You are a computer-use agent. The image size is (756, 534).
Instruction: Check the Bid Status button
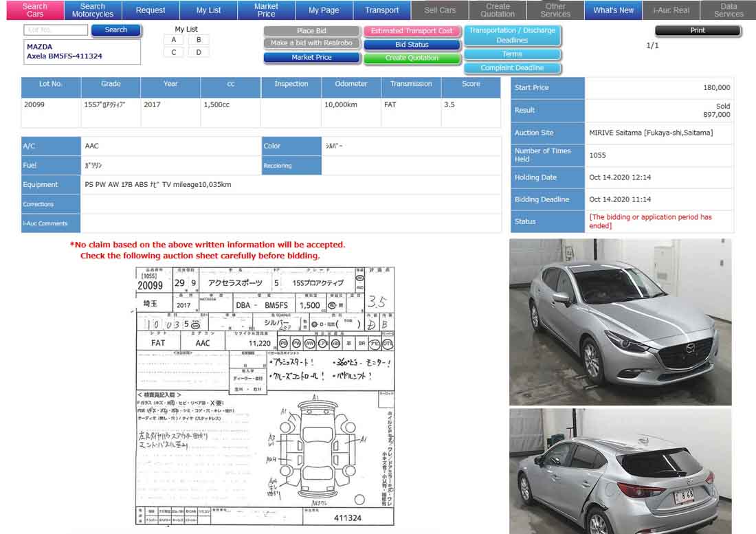(x=412, y=45)
